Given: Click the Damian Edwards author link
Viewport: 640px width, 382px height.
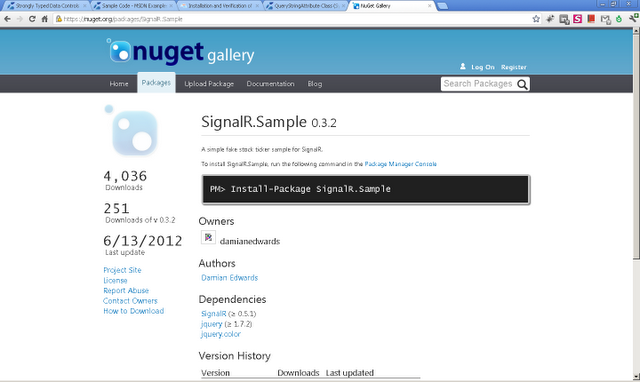Looking at the screenshot, I should point(229,278).
